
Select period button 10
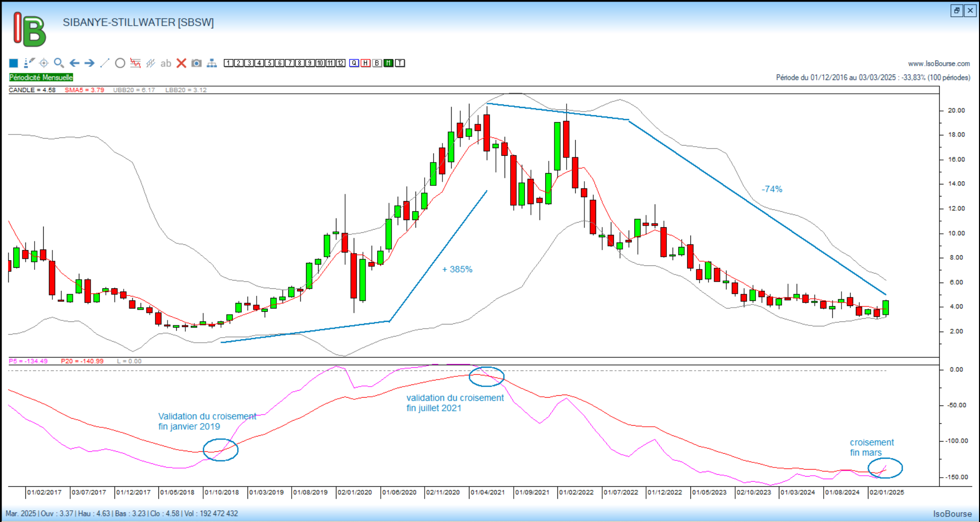tap(320, 63)
